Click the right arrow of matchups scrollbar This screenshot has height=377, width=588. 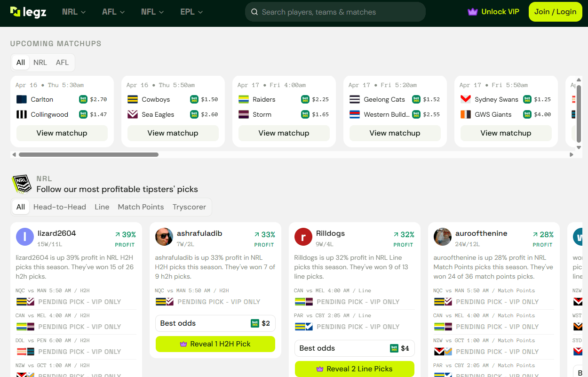pyautogui.click(x=572, y=154)
